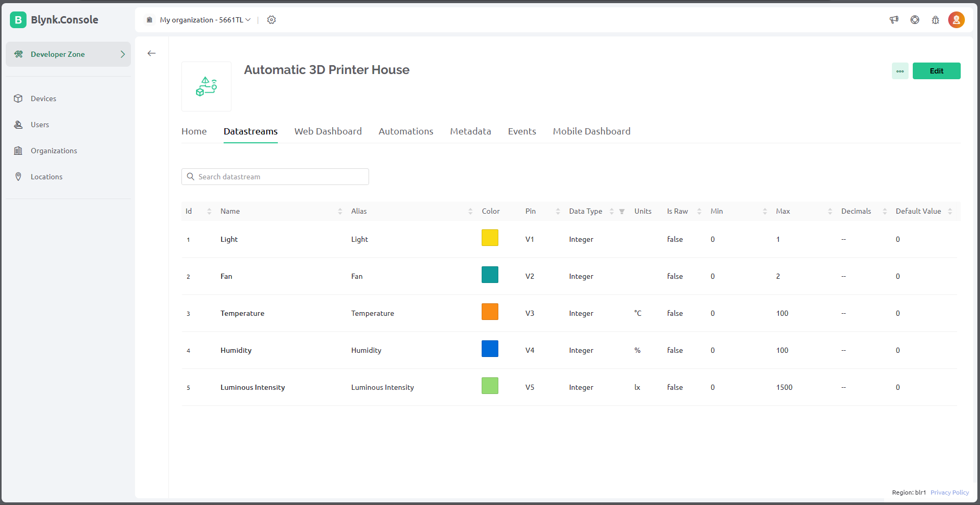The width and height of the screenshot is (980, 505).
Task: Sort by Min column arrows
Action: 765,211
